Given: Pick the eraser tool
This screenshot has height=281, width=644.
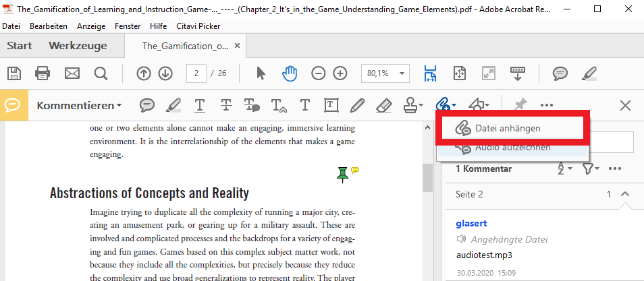Looking at the screenshot, I should click(383, 105).
